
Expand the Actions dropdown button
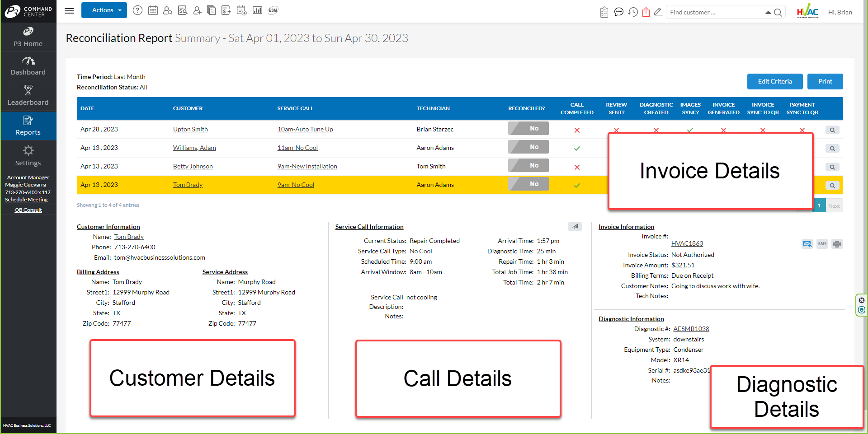(x=104, y=10)
